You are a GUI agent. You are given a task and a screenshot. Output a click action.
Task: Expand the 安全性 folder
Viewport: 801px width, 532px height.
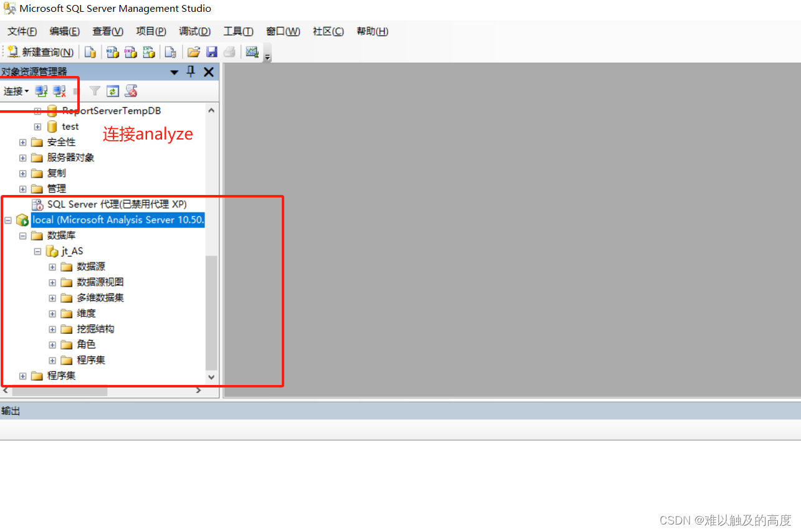23,142
